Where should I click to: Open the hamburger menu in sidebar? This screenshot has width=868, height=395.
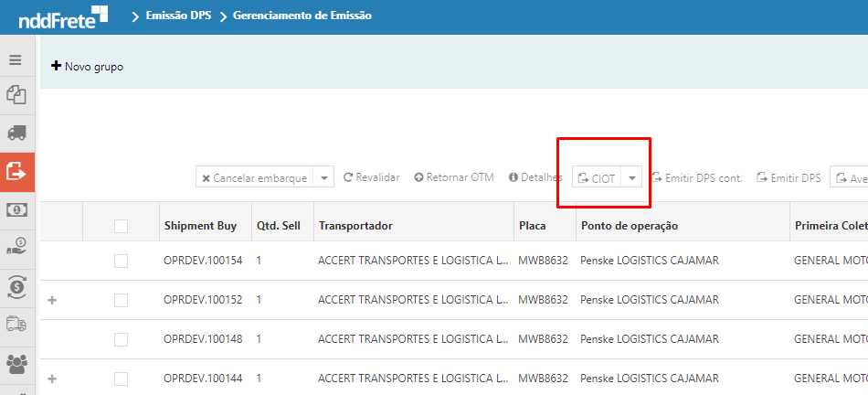tap(16, 59)
